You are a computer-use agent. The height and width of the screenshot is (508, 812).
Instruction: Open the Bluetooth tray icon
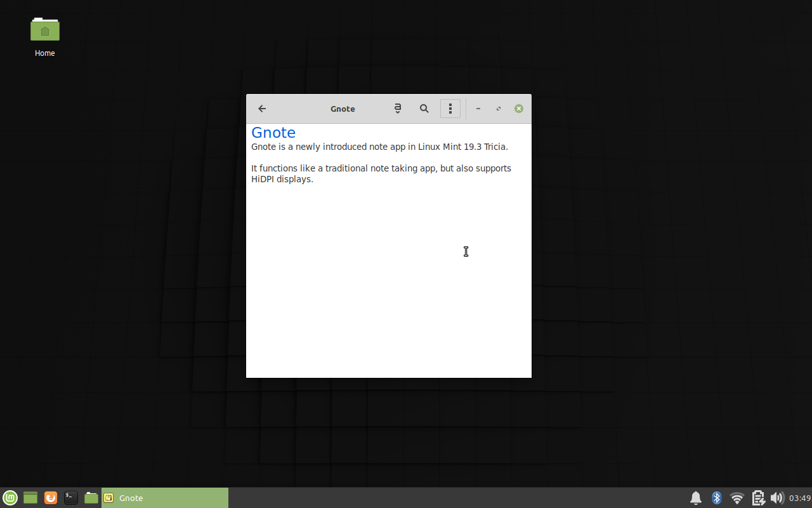(x=717, y=498)
